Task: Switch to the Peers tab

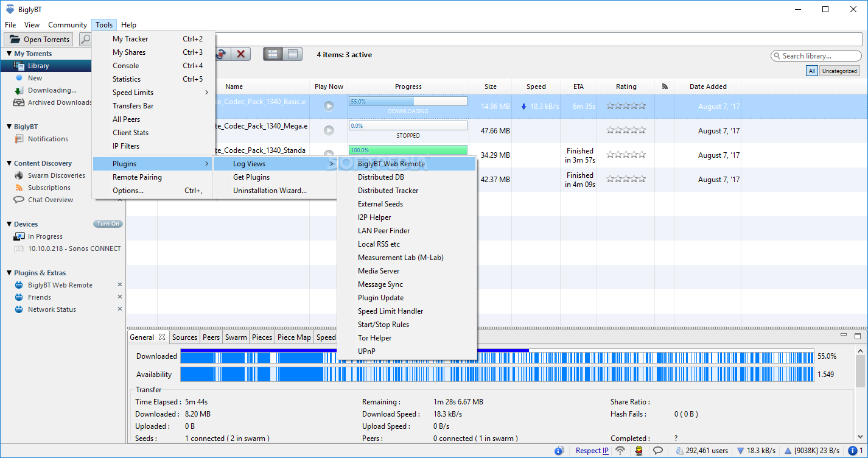Action: 211,337
